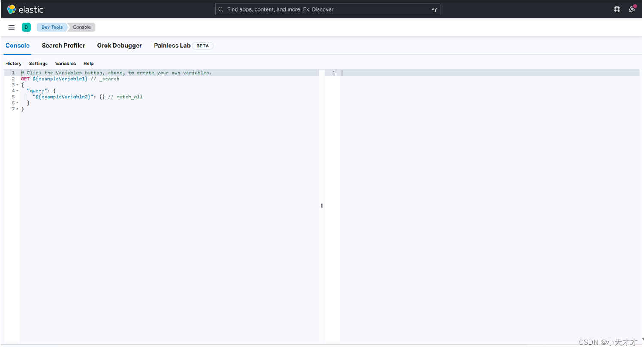Click the magnifier icon in the search bar

(221, 9)
